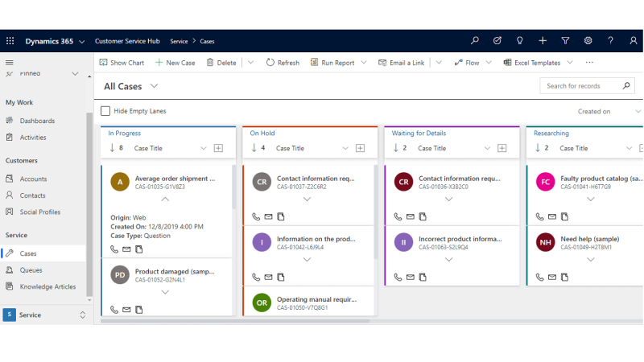Click the plus icon in In Progress lane
Image resolution: width=644 pixels, height=362 pixels.
tap(218, 148)
